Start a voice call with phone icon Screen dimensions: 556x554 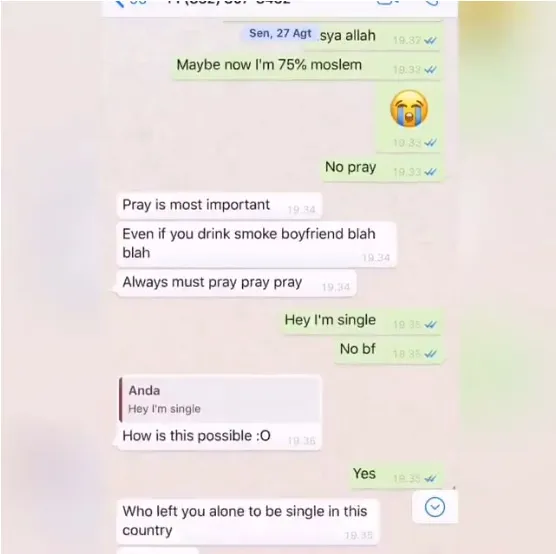point(431,3)
